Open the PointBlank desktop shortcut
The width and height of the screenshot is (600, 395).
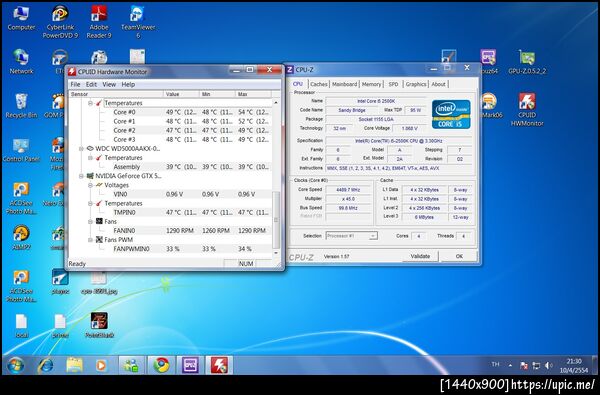[x=99, y=325]
